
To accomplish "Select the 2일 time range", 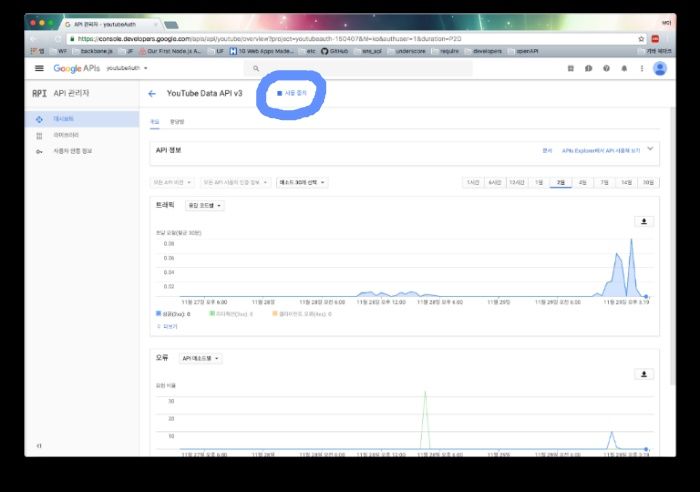I will [561, 182].
